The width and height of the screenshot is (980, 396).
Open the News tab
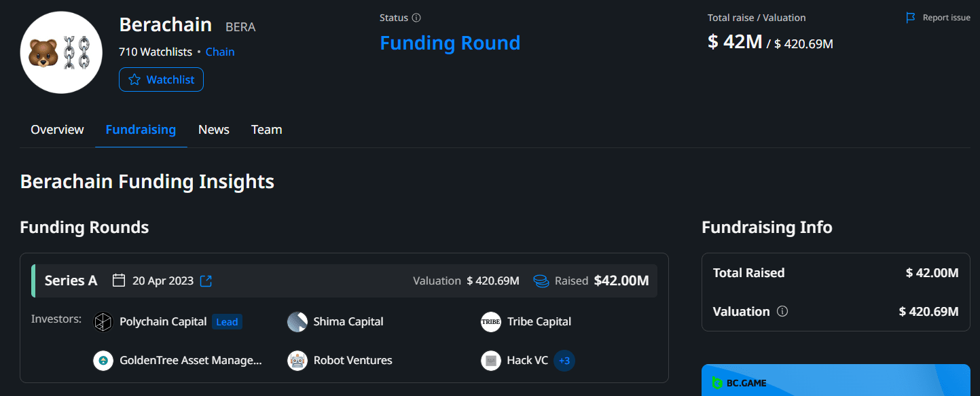[x=213, y=129]
